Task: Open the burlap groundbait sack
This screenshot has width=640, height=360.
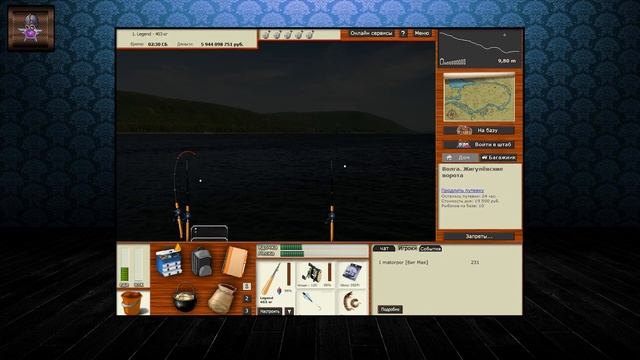Action: coord(222,298)
